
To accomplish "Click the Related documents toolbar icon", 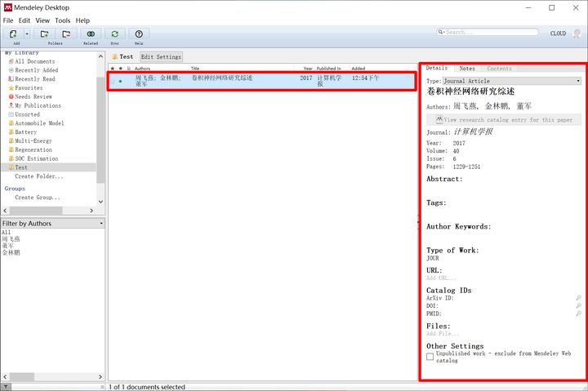I will pos(91,34).
